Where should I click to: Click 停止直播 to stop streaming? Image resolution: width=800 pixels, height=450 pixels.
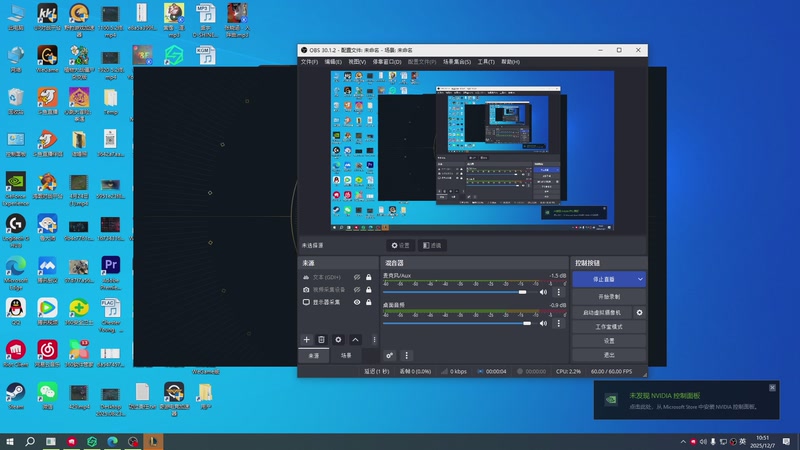point(604,279)
